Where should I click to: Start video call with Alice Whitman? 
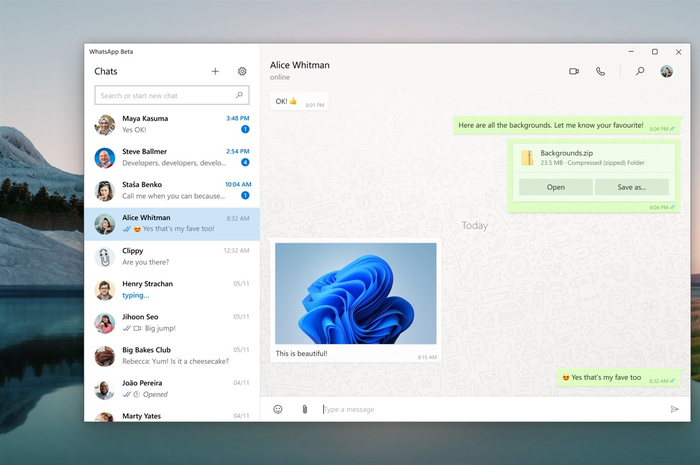574,71
